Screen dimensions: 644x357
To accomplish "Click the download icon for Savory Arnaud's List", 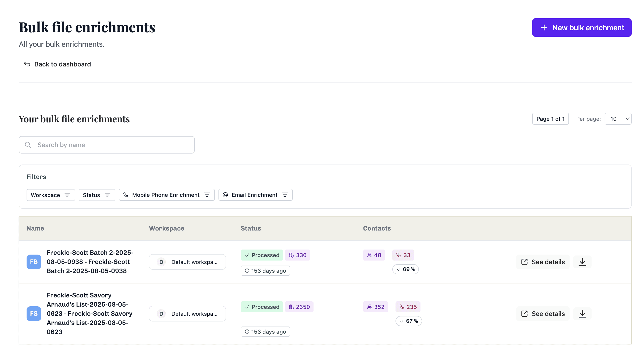I will [x=582, y=313].
